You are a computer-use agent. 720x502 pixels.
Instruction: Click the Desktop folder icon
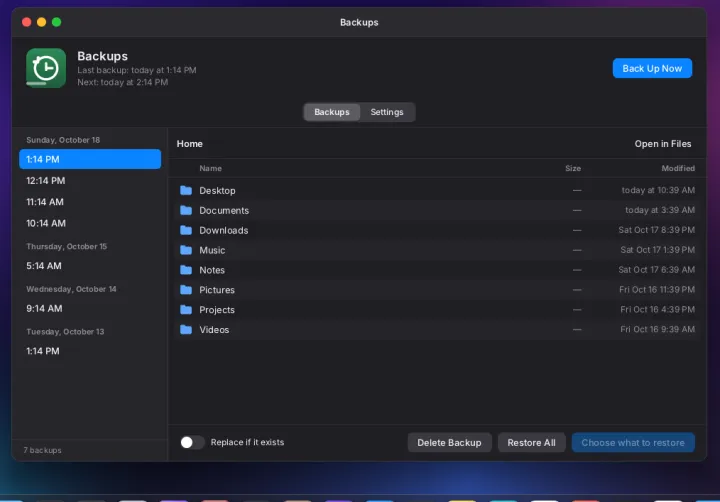pyautogui.click(x=186, y=190)
